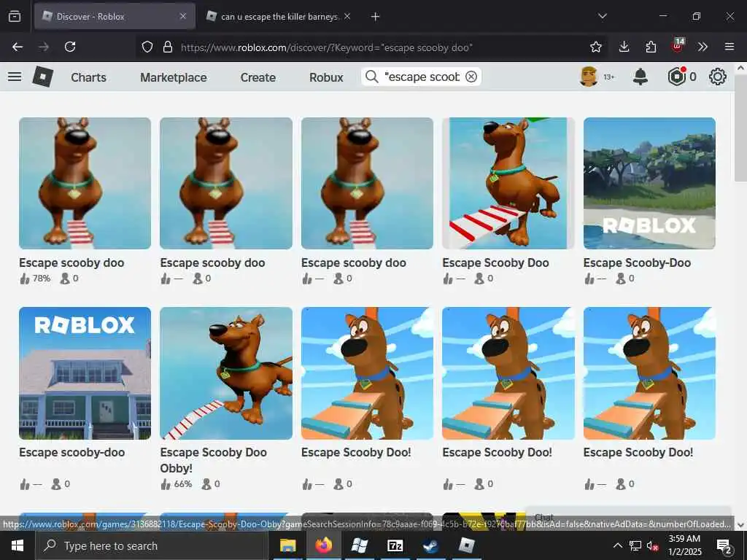Click the Windows taskbar search box
Viewport: 747px width, 560px height.
point(151,545)
